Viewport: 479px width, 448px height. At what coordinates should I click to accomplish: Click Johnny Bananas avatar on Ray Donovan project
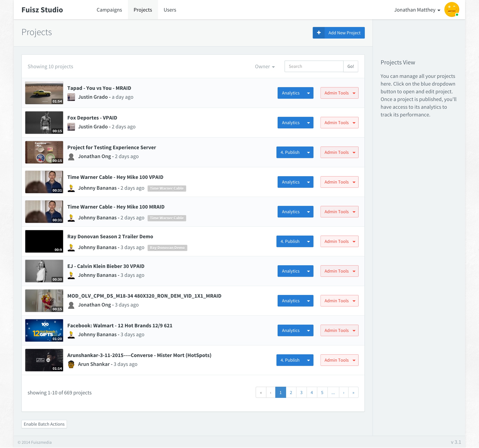(x=71, y=248)
